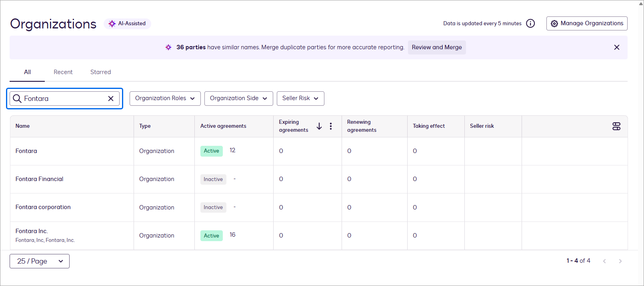Click the Fontara search field
This screenshot has height=286, width=644.
pyautogui.click(x=65, y=99)
